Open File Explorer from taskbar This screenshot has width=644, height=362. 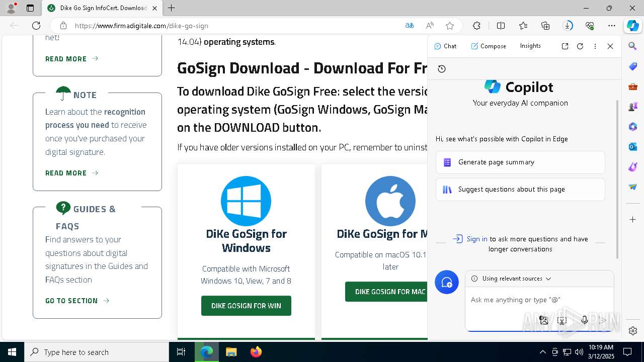click(x=231, y=352)
